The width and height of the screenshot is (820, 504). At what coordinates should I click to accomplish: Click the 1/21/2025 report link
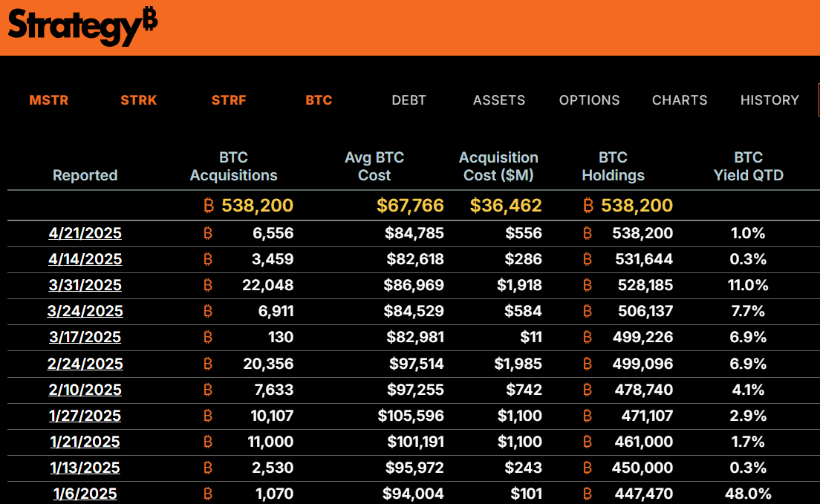tap(85, 442)
